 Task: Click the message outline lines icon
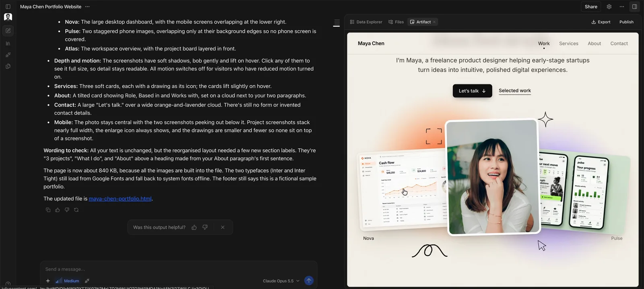(336, 23)
